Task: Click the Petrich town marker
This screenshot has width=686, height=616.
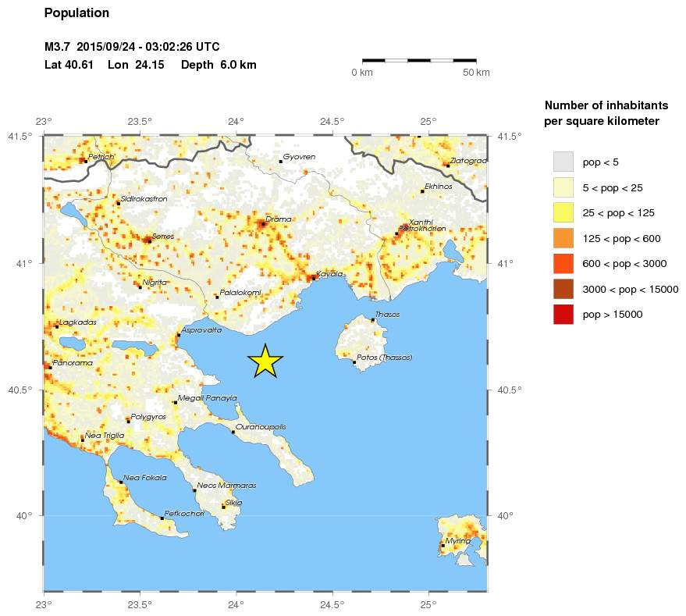Action: click(x=86, y=161)
